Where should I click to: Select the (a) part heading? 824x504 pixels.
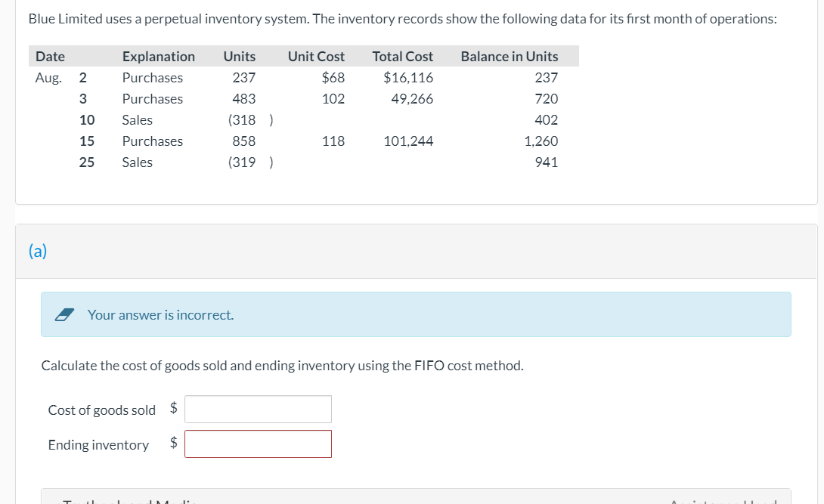[38, 251]
